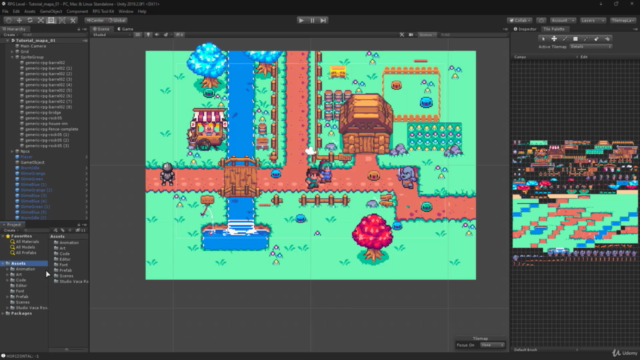Toggle scene lighting bulb button

click(148, 35)
